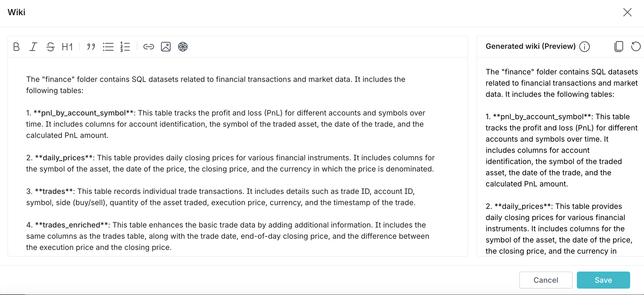Viewport: 644px width, 295px height.
Task: Save the wiki changes
Action: 603,280
